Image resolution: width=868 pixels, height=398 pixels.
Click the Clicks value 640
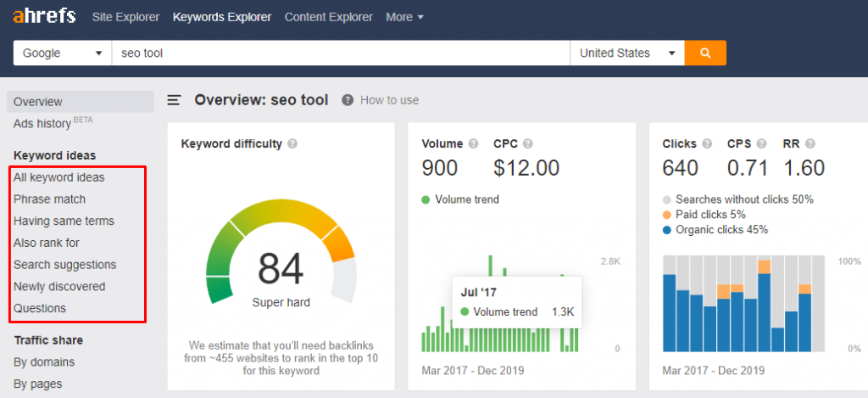pos(681,168)
